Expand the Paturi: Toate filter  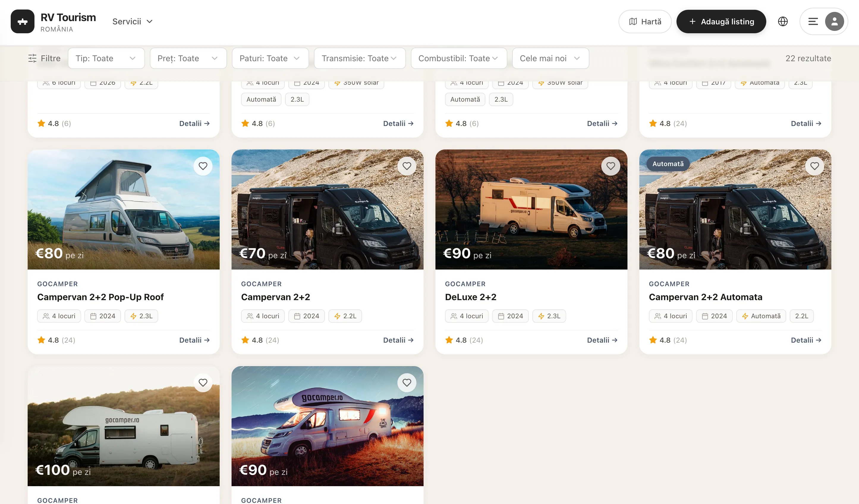270,58
